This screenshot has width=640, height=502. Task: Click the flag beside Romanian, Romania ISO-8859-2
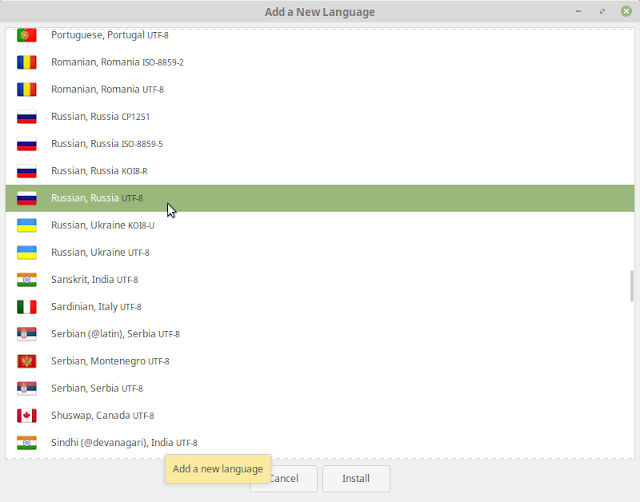[27, 62]
